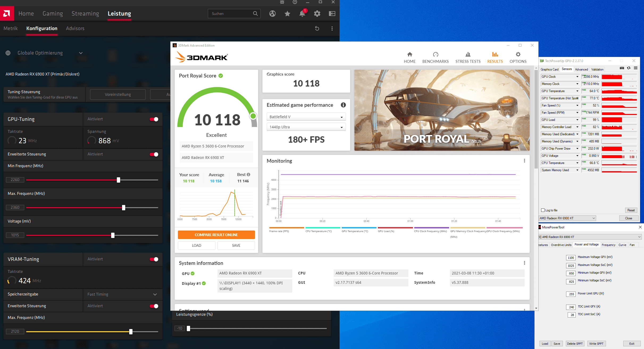The height and width of the screenshot is (349, 644).
Task: Expand Globale Optimierung chevron
Action: (81, 53)
